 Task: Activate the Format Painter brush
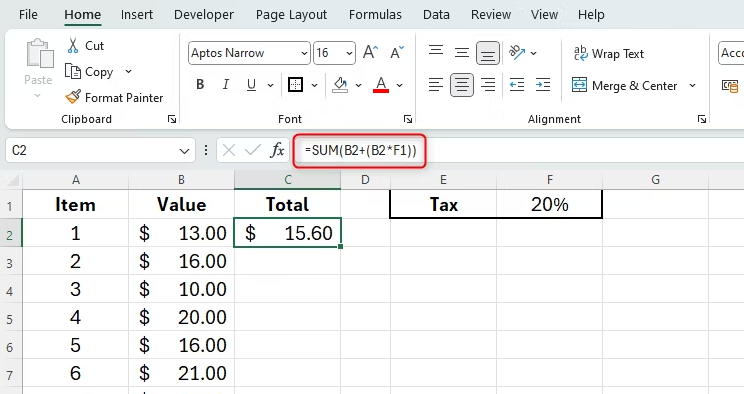click(73, 97)
